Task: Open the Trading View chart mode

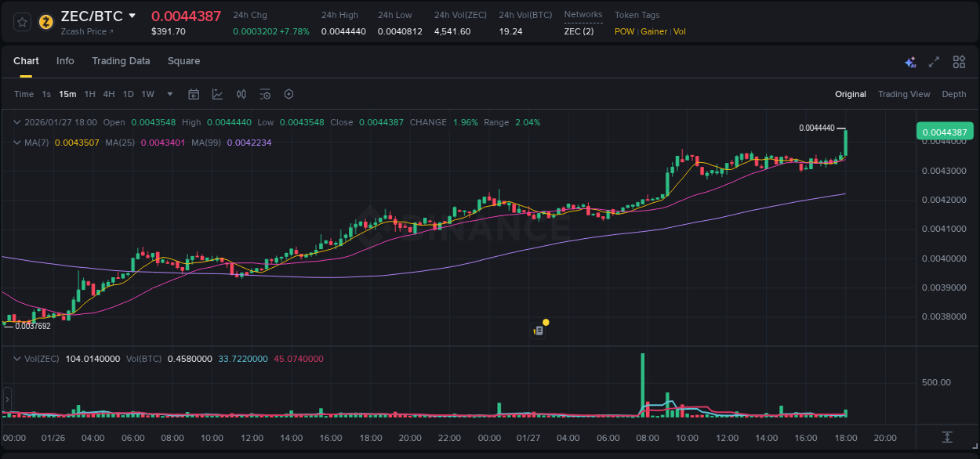Action: (903, 94)
